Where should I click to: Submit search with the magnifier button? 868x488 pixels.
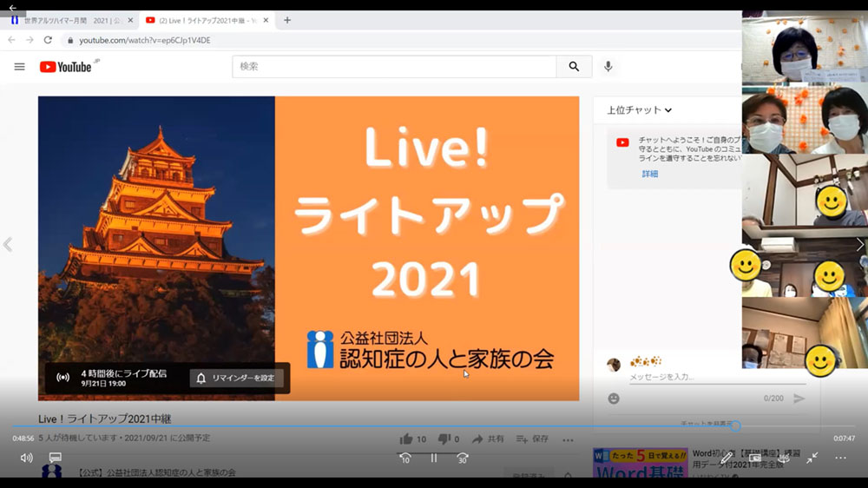574,67
